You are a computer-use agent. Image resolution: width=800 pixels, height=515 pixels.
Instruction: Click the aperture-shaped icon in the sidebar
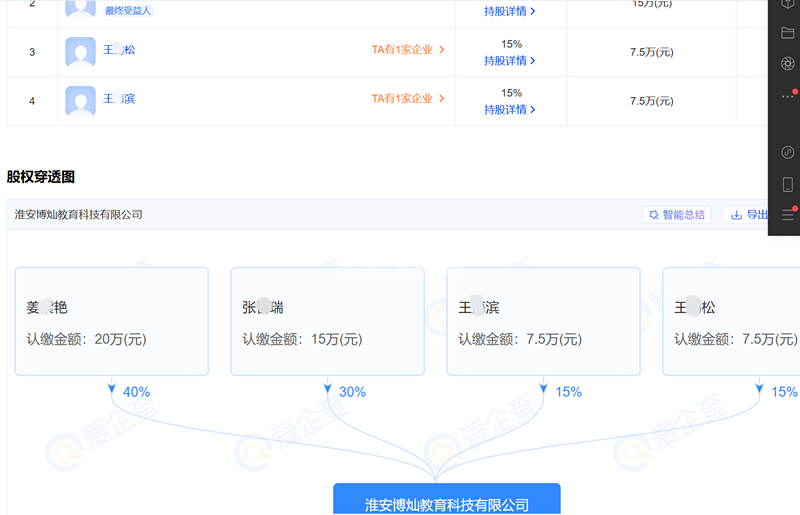787,63
